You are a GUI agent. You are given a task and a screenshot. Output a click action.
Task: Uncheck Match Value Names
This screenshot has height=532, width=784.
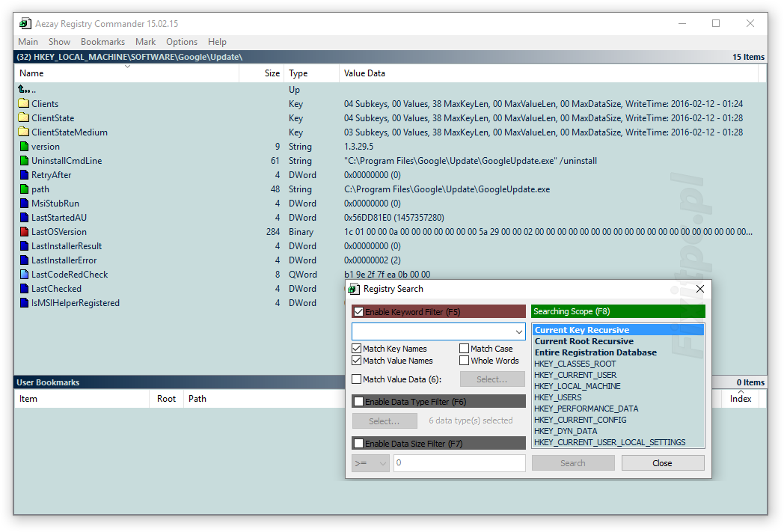pos(357,361)
